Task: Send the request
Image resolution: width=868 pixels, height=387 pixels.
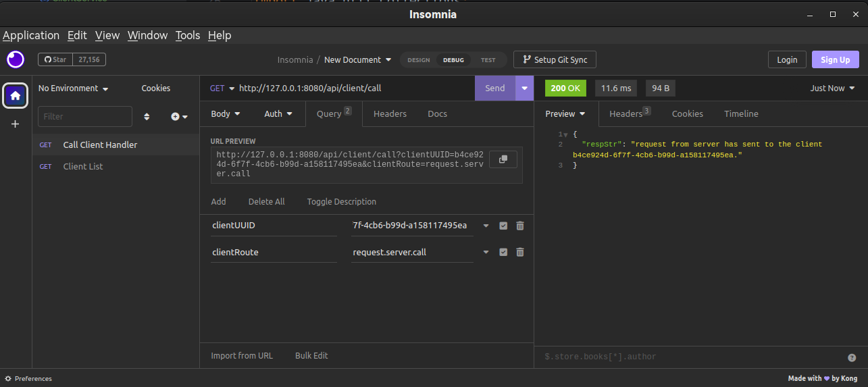Action: click(x=495, y=88)
